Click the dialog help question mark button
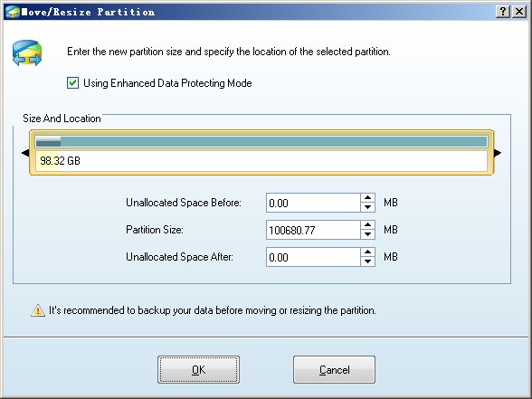 [x=503, y=12]
